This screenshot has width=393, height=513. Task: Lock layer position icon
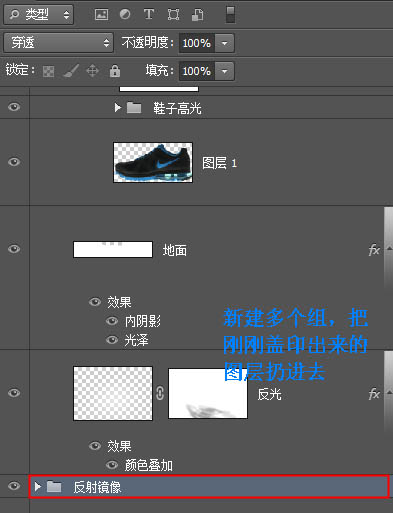point(92,71)
